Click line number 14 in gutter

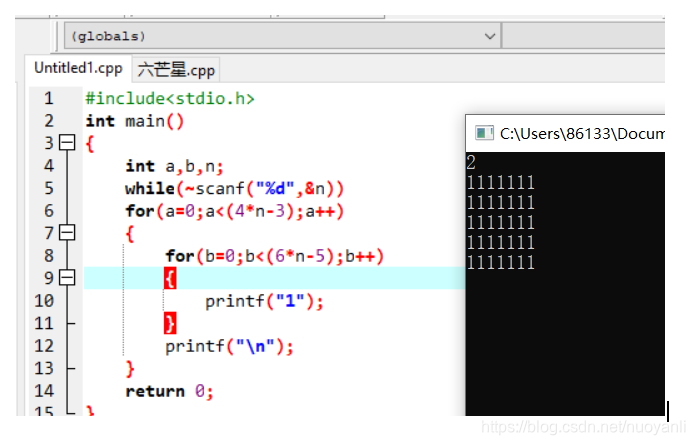[x=44, y=391]
